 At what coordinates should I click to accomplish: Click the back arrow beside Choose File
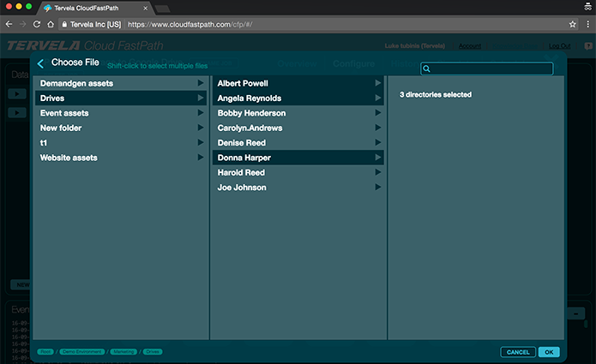point(40,63)
